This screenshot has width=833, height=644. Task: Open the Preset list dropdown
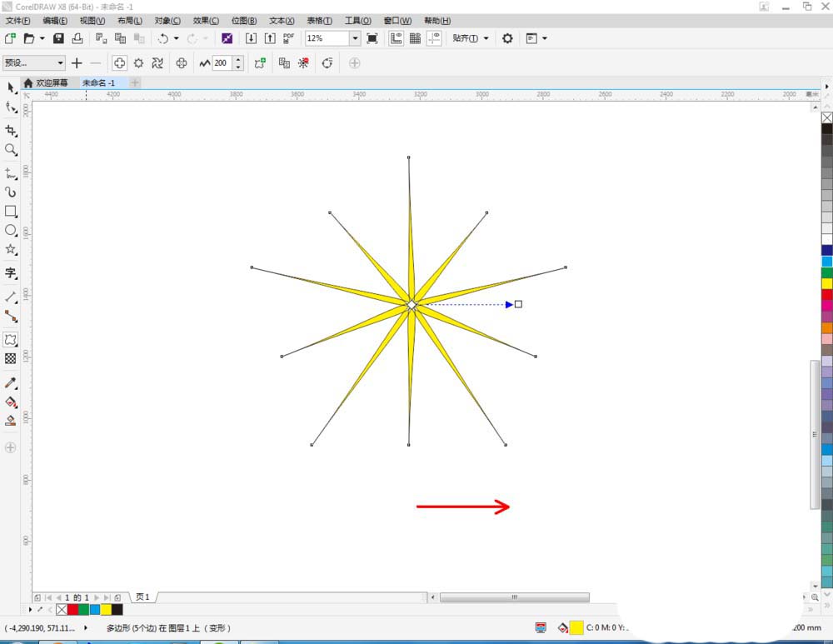[61, 62]
